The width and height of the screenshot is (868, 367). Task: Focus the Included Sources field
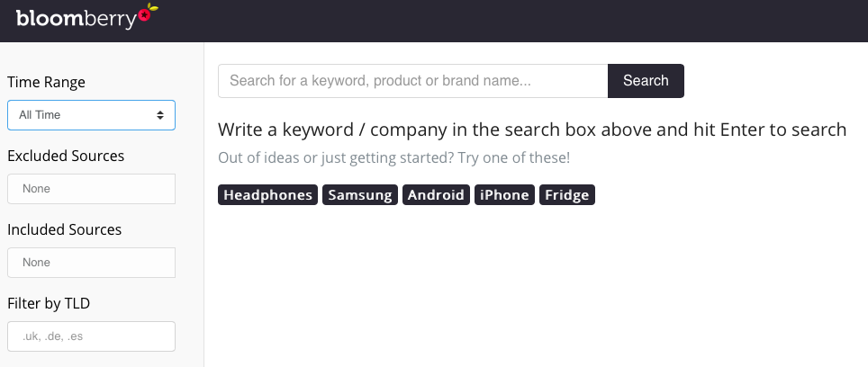(91, 263)
